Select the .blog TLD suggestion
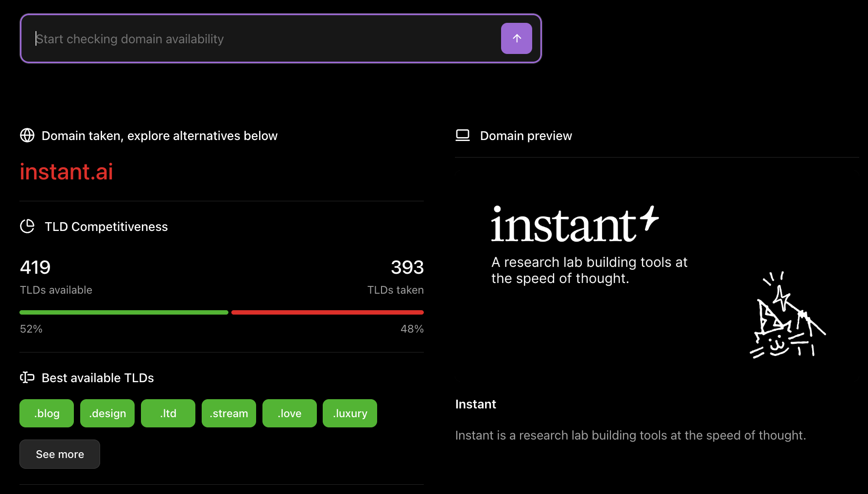The height and width of the screenshot is (494, 868). (46, 413)
